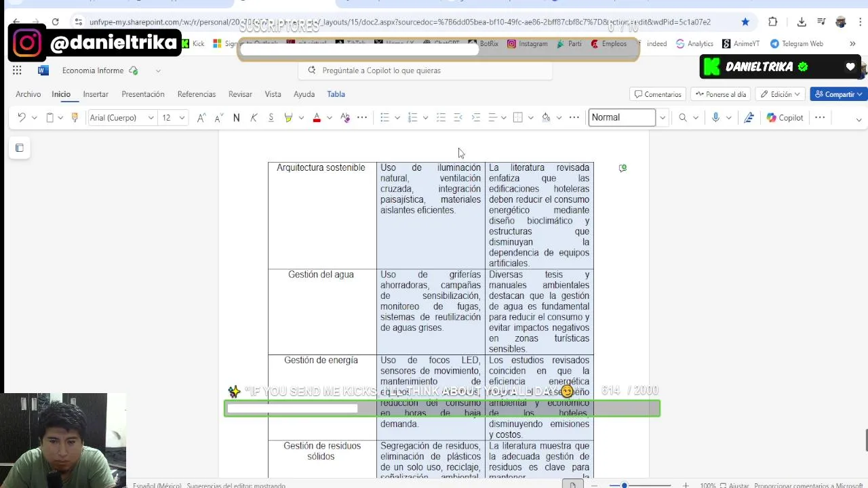Apply table cell shading color
Screen dimensions: 868x488
(x=546, y=118)
